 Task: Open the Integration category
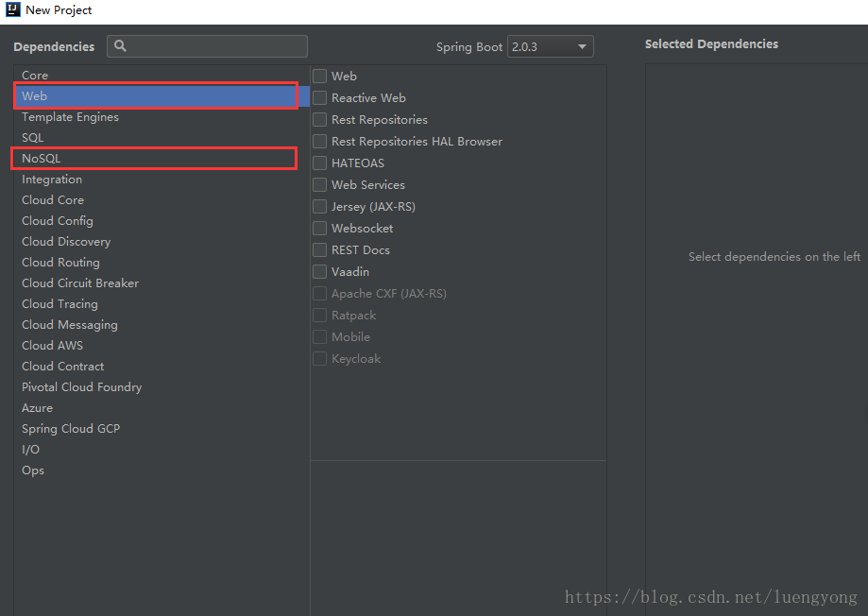[162, 180]
